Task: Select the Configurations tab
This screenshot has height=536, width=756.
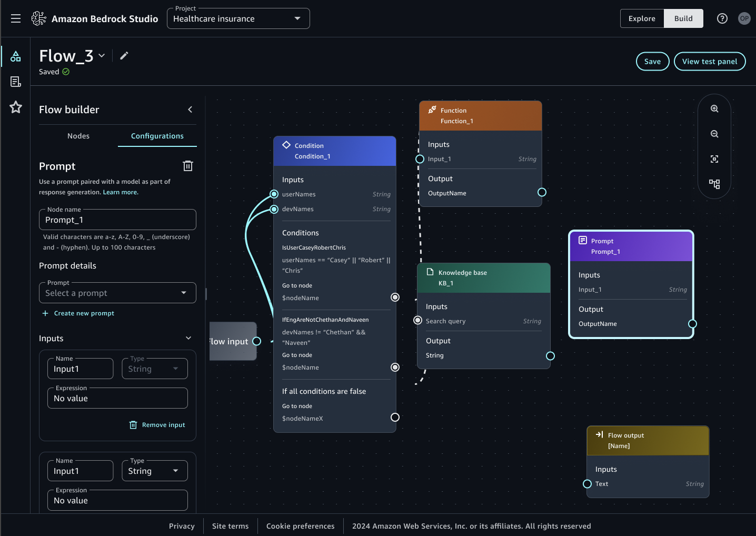Action: (x=157, y=136)
